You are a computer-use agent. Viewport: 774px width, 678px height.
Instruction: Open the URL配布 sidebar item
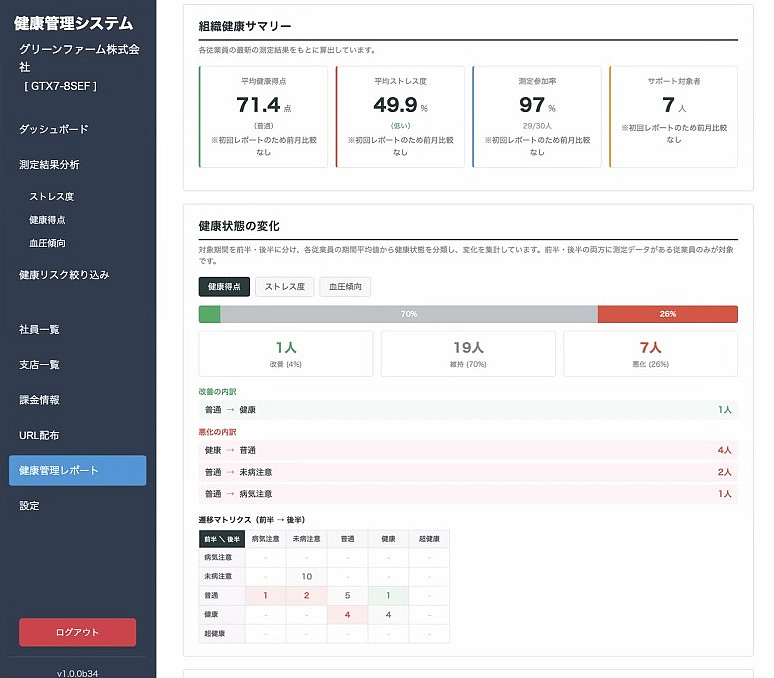click(39, 435)
